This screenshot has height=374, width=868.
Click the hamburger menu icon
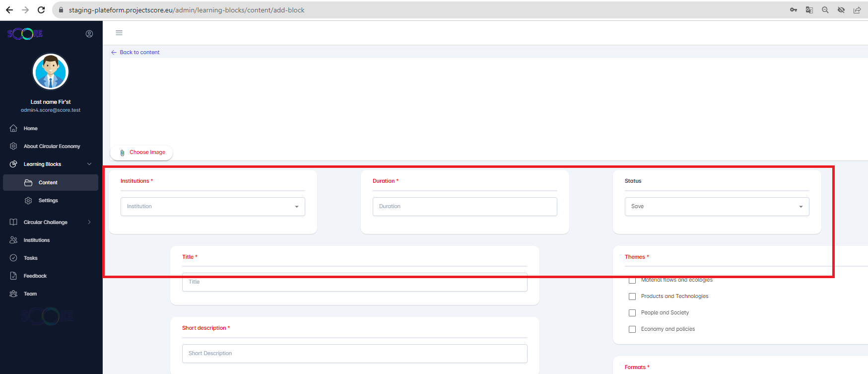click(119, 33)
